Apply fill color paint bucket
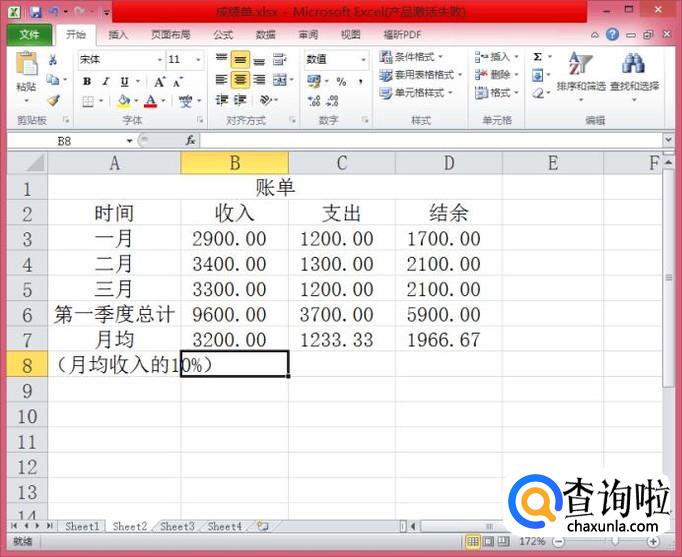Screen dimensions: 682x557 (124, 101)
